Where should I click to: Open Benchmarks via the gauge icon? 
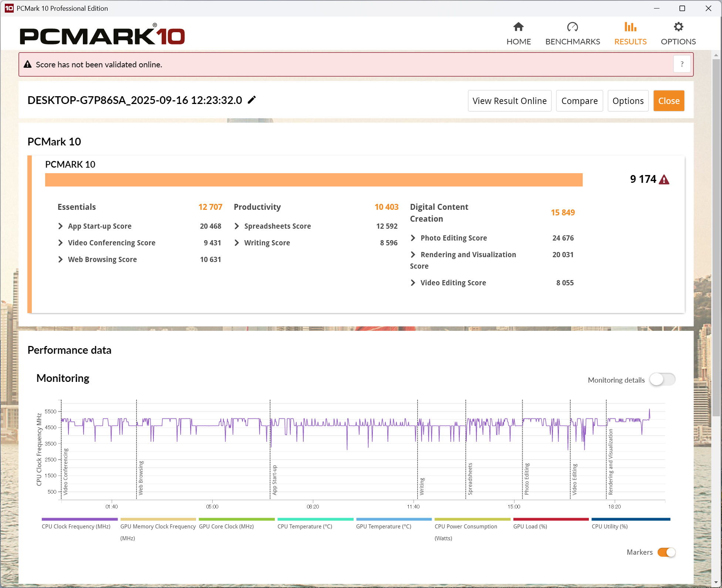tap(572, 27)
